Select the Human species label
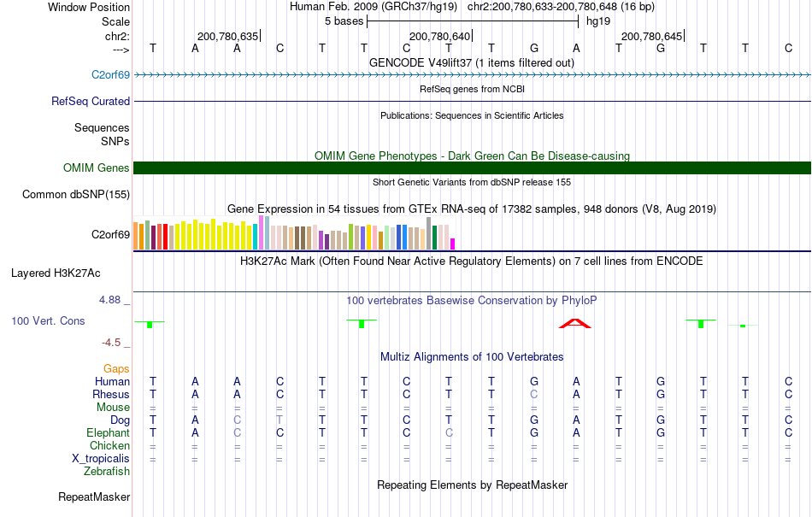Screen dimensions: 812x517 [x=112, y=381]
